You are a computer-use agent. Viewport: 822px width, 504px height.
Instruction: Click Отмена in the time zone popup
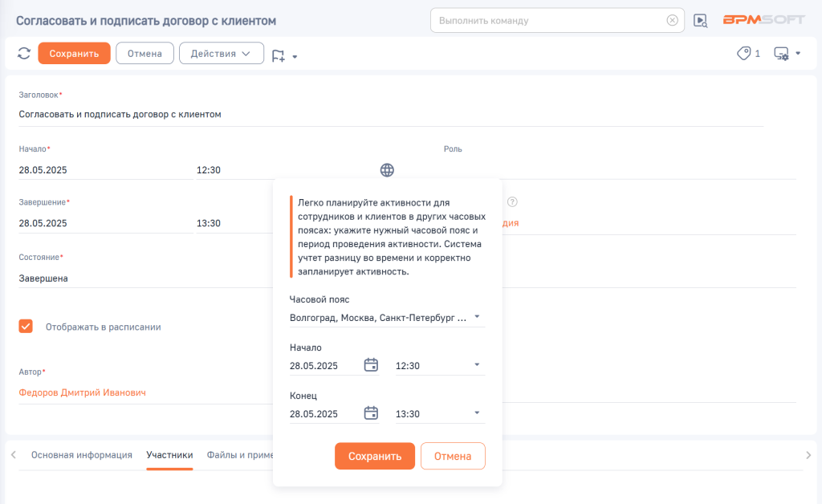453,456
